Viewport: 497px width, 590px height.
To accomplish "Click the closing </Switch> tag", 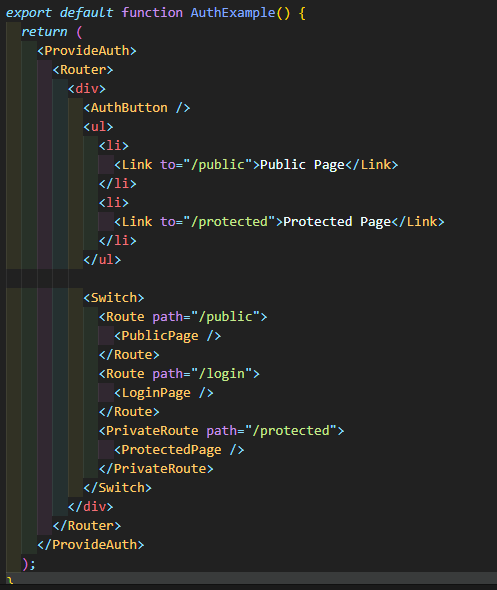I will pos(117,488).
